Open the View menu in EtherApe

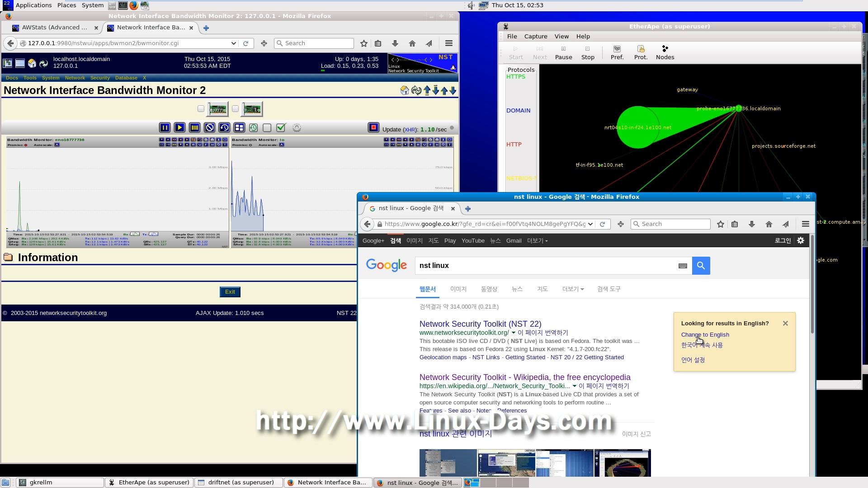coord(561,37)
